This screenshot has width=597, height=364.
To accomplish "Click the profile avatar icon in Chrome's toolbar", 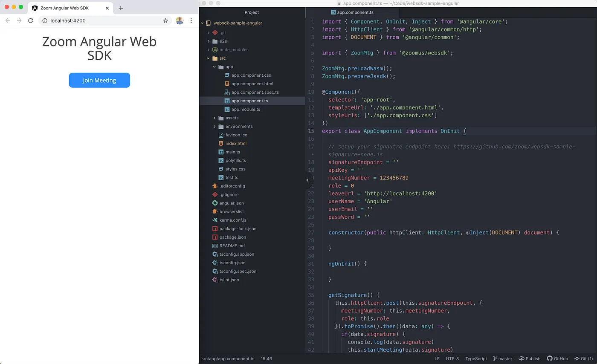I will (180, 20).
